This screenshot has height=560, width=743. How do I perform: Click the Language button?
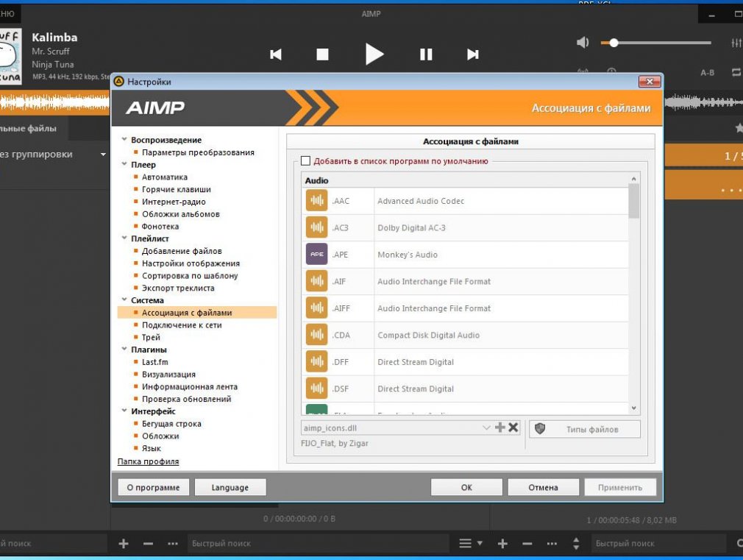tap(230, 487)
